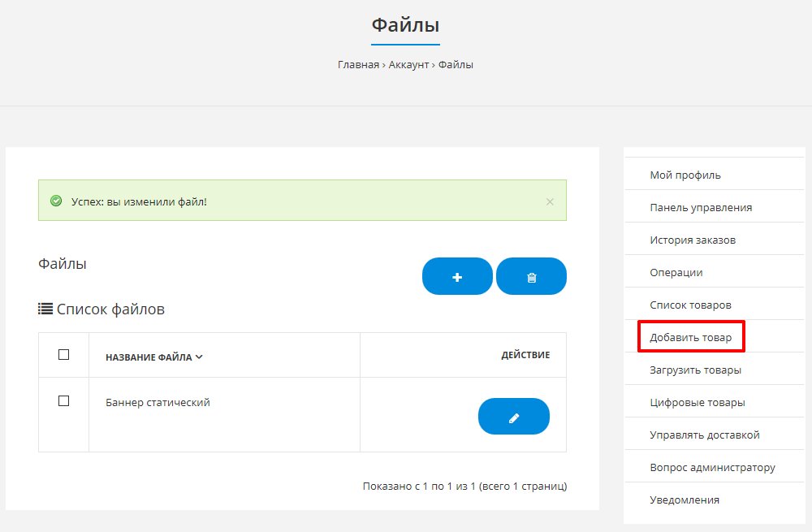Toggle the select-all checkbox in table header
This screenshot has width=812, height=532.
click(x=64, y=355)
